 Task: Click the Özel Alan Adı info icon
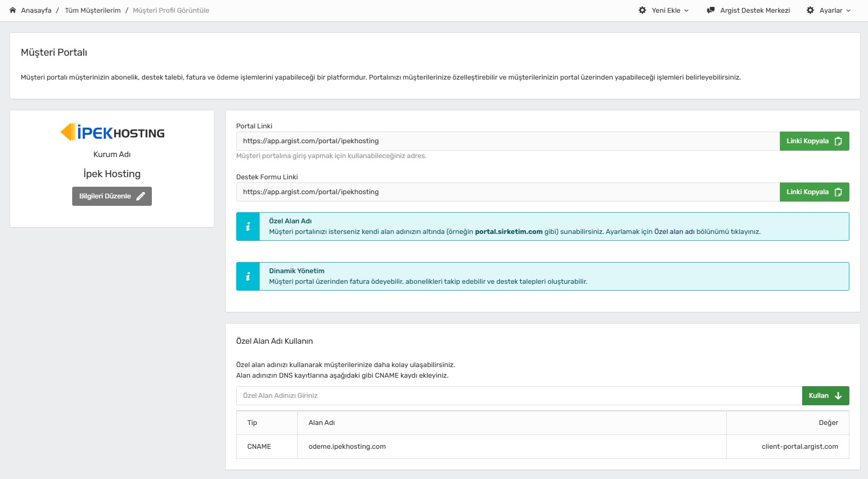pyautogui.click(x=248, y=227)
